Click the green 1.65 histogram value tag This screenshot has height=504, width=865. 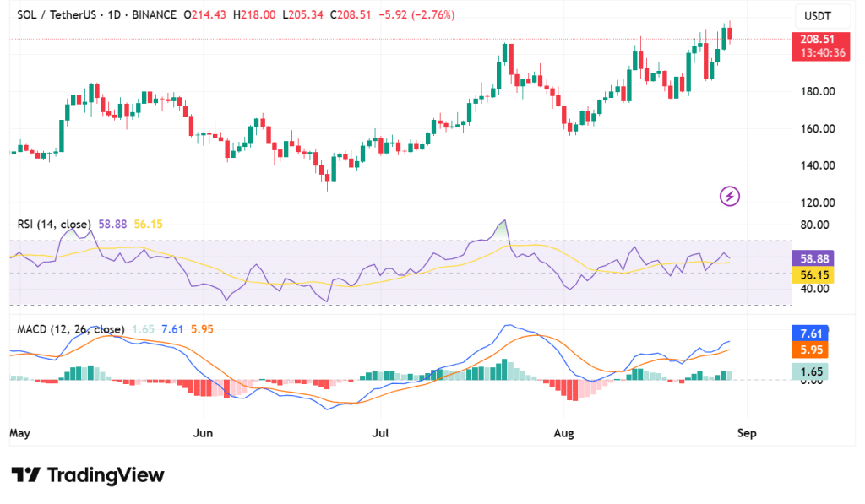[813, 371]
